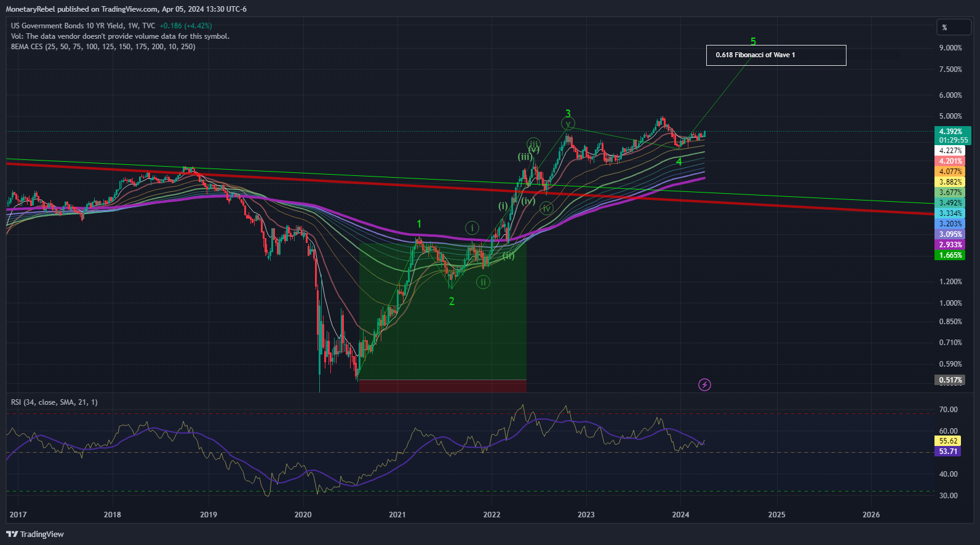Click the white 4.227% price tag
This screenshot has width=980, height=545.
950,151
